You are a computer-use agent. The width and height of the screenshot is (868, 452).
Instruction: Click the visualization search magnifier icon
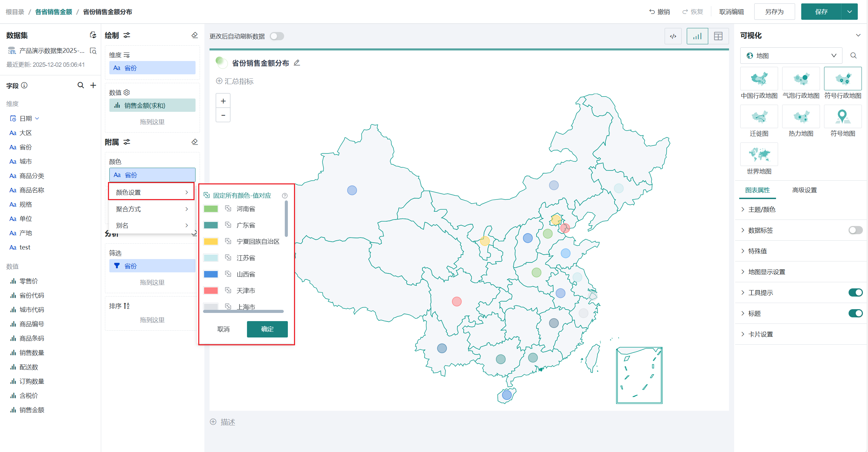853,56
